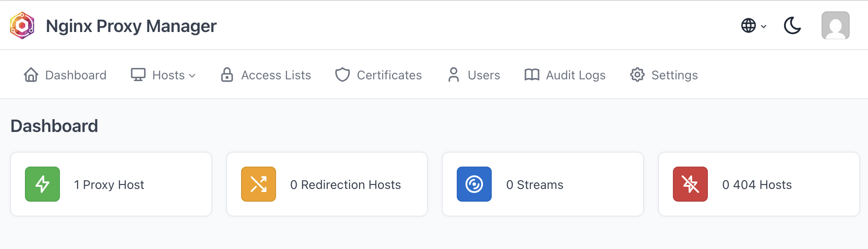Screen dimensions: 868x249
Task: Click the Users person icon
Action: pos(454,75)
